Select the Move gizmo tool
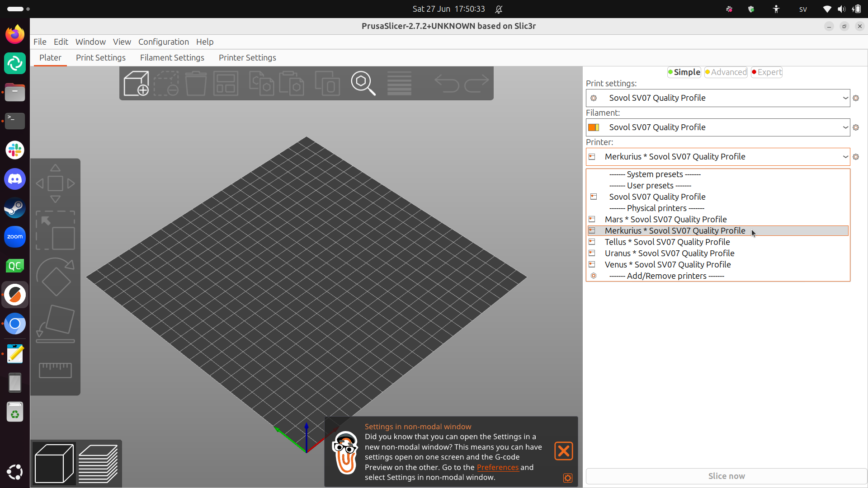868x488 pixels. click(x=55, y=183)
